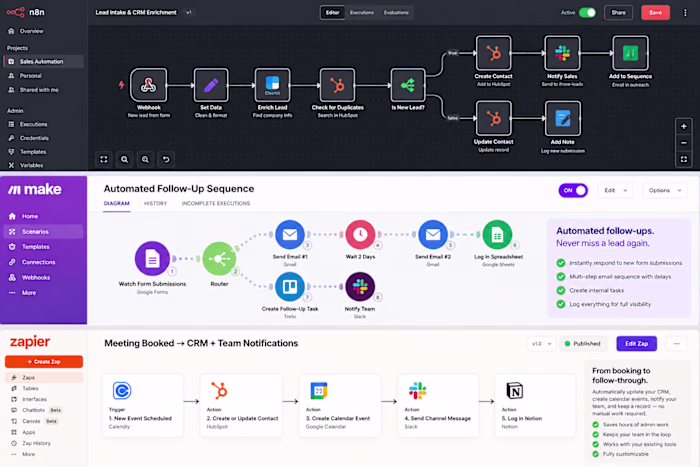Viewport: 700px width, 467px height.
Task: Zoom in with the plus button on n8n canvas
Action: (683, 126)
